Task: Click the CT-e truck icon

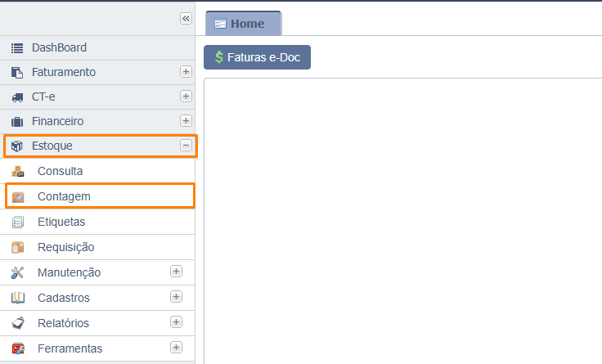Action: (x=17, y=97)
